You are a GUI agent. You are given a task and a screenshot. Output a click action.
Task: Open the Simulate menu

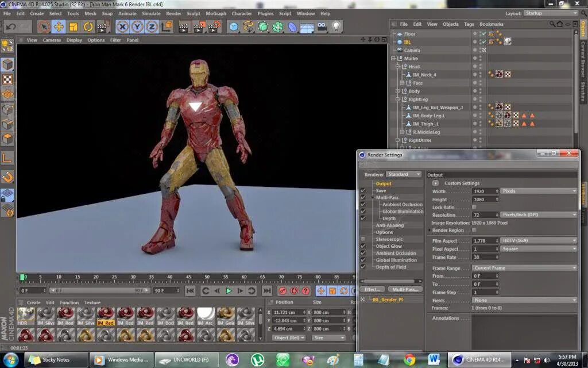[151, 14]
